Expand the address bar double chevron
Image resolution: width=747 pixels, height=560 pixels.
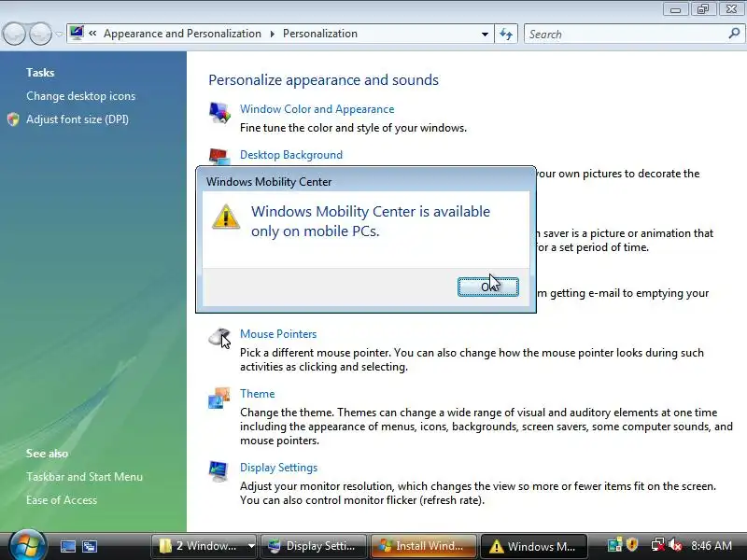click(92, 34)
